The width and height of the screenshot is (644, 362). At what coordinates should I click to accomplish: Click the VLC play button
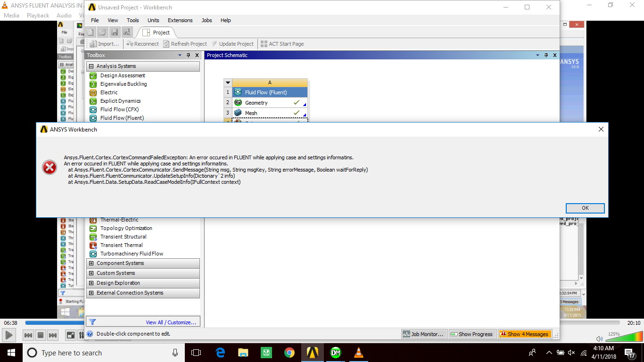pyautogui.click(x=9, y=335)
